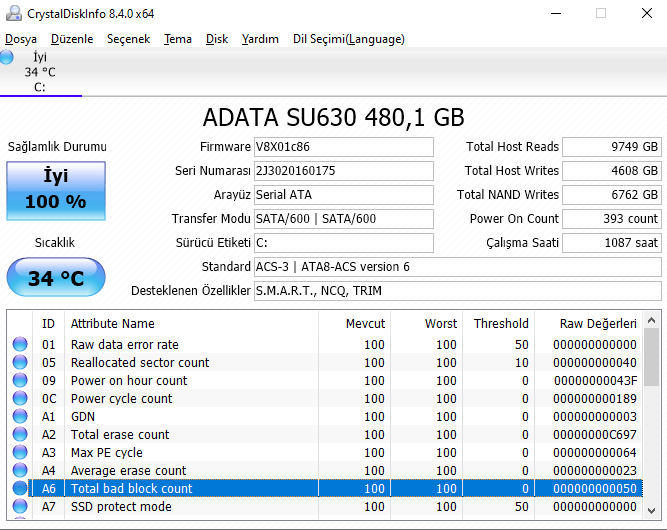Screen dimensions: 667x530
Task: Click status orb of Max PE cycle
Action: pos(20,452)
